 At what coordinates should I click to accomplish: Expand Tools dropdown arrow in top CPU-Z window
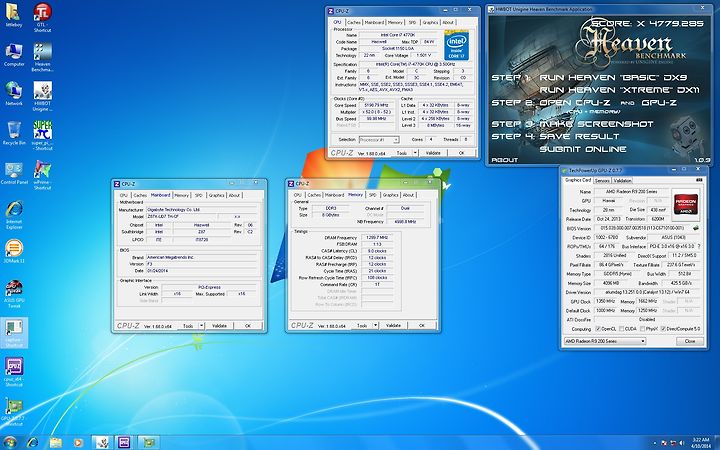coord(415,153)
